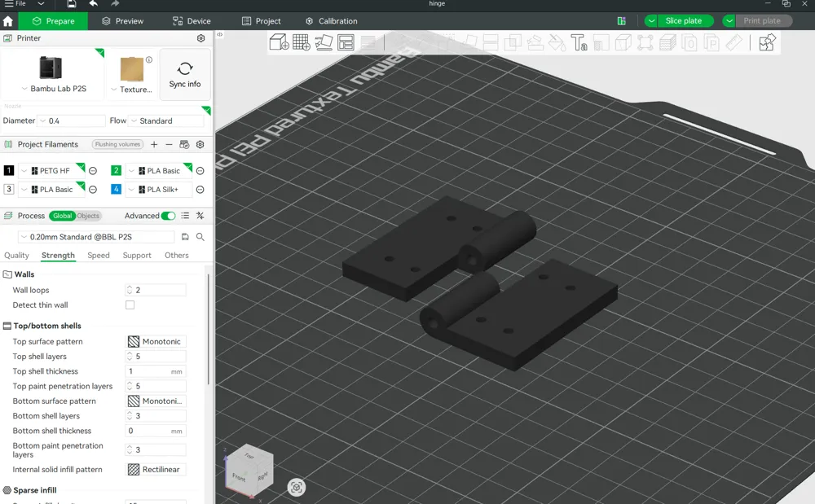Screen dimensions: 815x504
Task: Open the 0.20mm Standard @BBL P2S preset dropdown
Action: pyautogui.click(x=96, y=237)
